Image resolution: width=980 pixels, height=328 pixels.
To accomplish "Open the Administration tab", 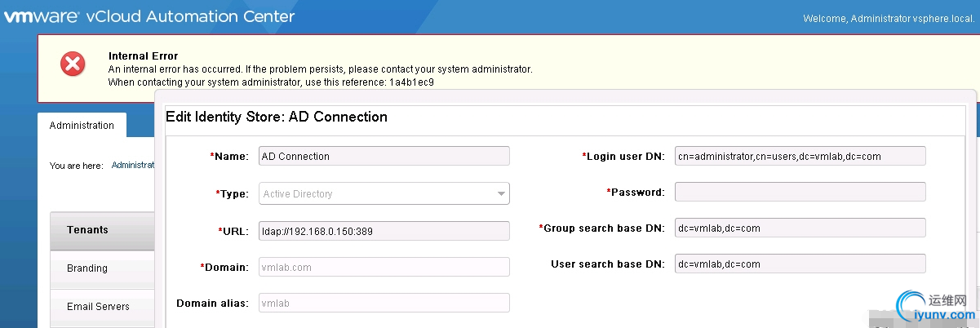I will pyautogui.click(x=82, y=125).
